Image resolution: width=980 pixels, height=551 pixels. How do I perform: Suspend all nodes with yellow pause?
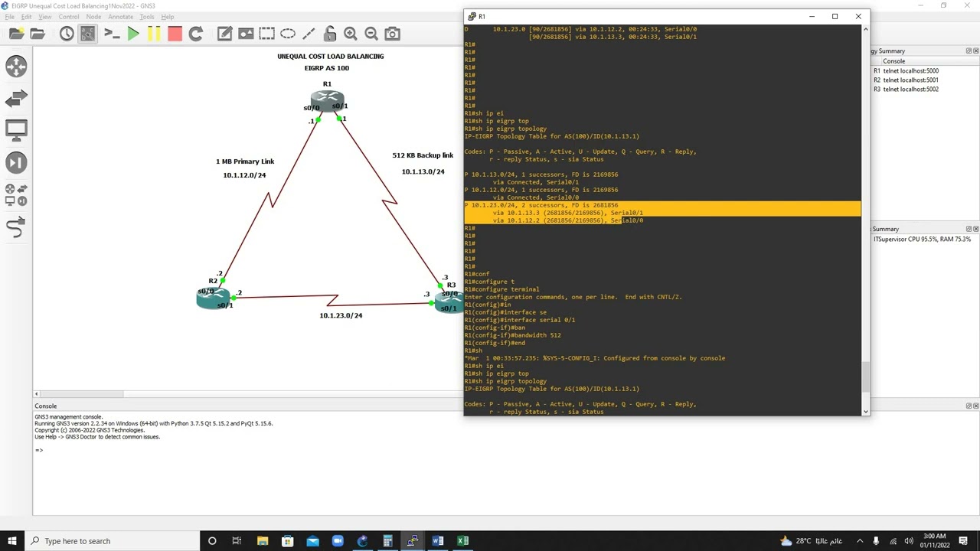(x=154, y=34)
